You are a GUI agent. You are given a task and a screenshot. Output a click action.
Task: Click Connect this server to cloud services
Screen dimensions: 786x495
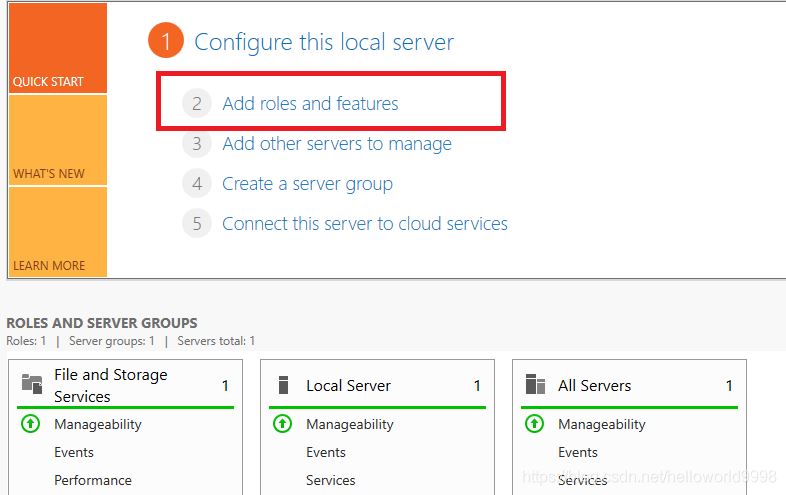pyautogui.click(x=364, y=224)
